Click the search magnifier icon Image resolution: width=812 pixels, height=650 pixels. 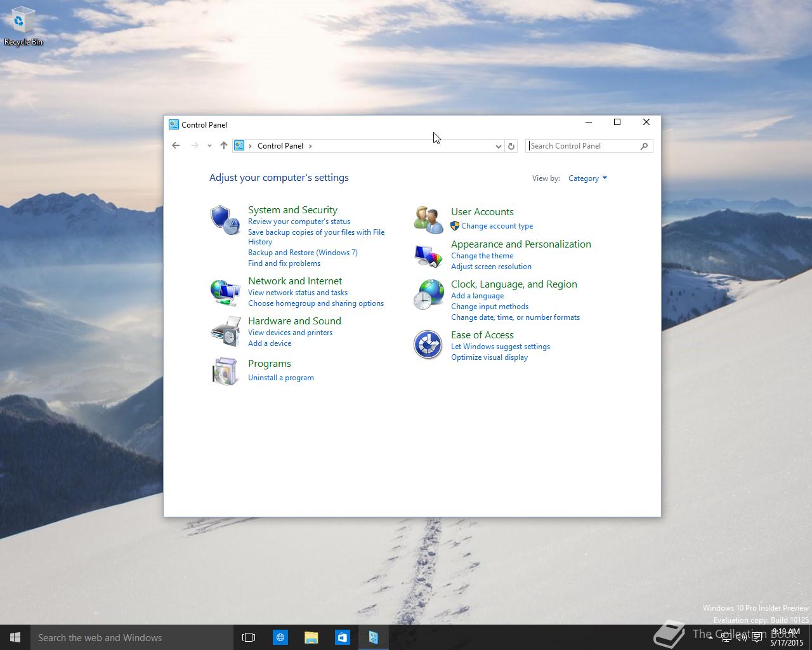click(644, 146)
